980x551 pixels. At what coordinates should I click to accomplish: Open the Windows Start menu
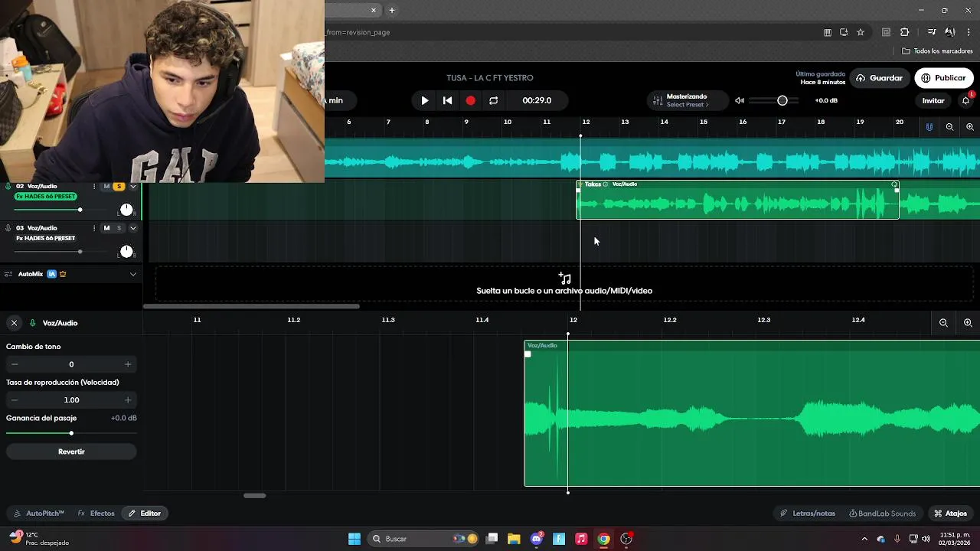(354, 539)
